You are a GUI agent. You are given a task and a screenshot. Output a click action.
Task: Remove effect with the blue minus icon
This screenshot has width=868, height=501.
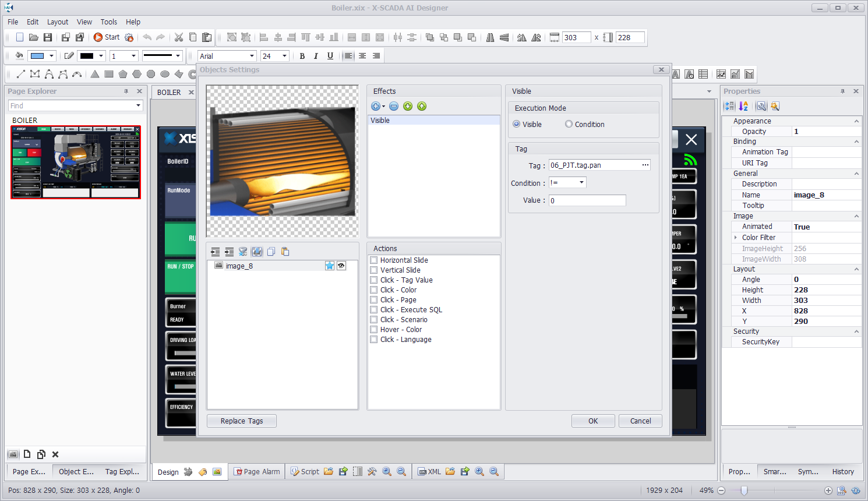click(x=394, y=106)
